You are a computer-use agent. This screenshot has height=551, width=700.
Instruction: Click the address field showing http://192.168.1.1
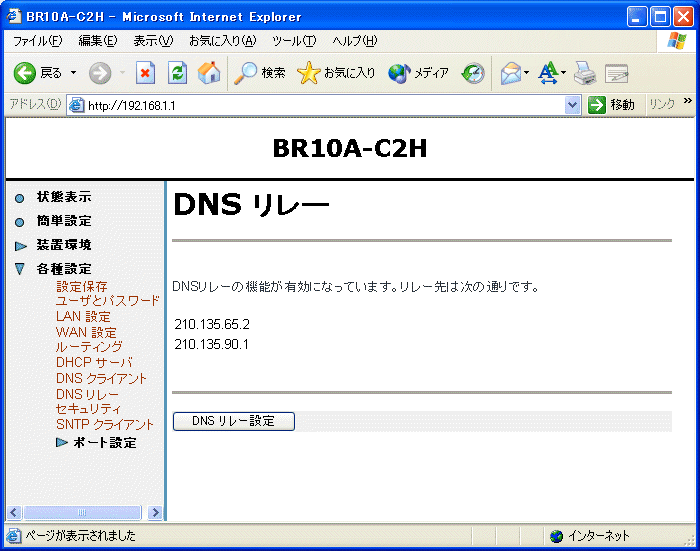point(324,105)
